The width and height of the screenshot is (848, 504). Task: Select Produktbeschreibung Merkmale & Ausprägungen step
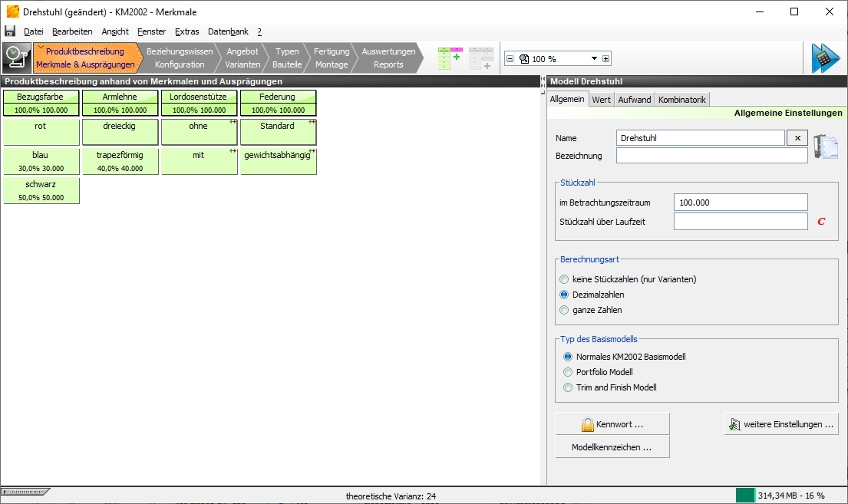click(x=85, y=58)
